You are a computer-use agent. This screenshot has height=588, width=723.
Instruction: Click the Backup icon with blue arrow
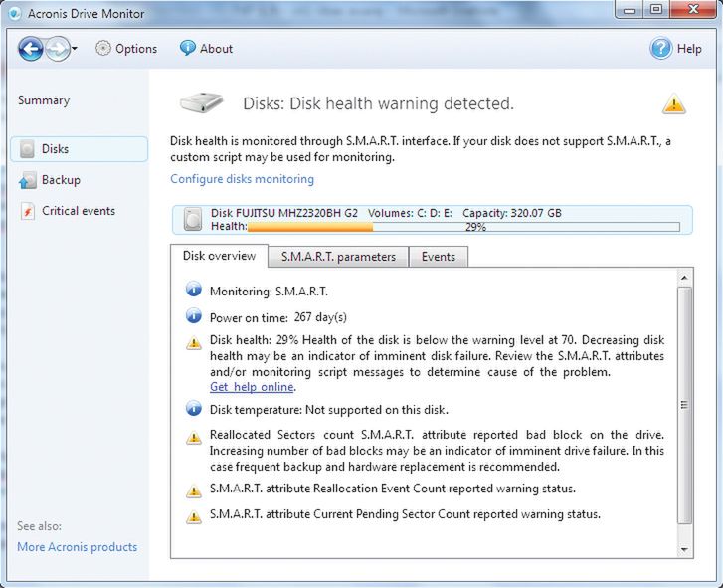(x=27, y=180)
